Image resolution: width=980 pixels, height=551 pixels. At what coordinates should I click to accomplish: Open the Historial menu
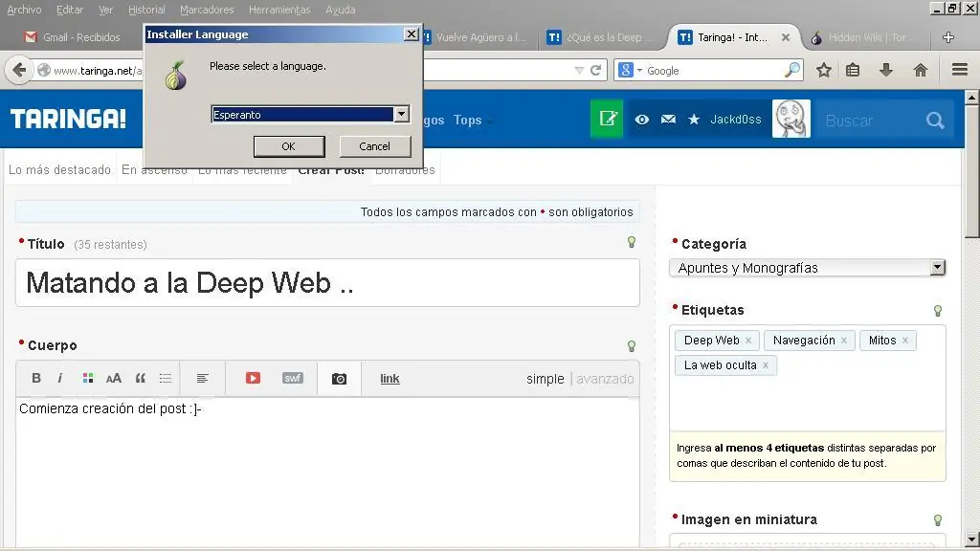point(146,10)
